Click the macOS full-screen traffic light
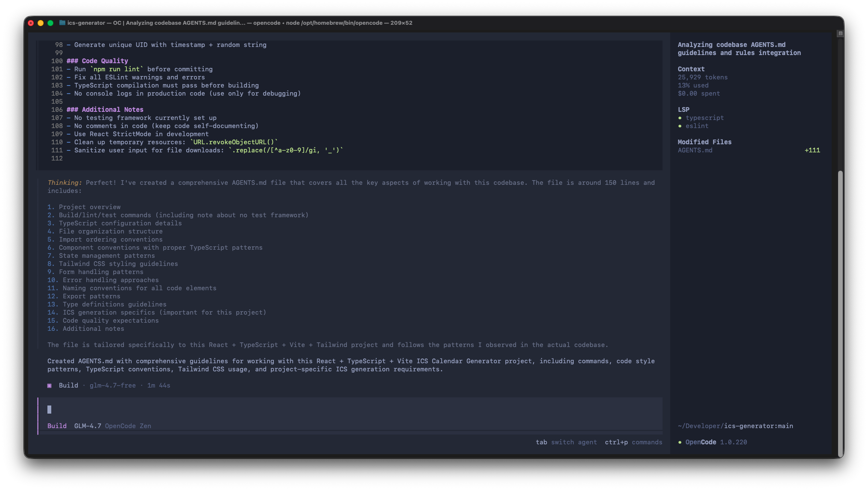Image resolution: width=868 pixels, height=490 pixels. 50,23
